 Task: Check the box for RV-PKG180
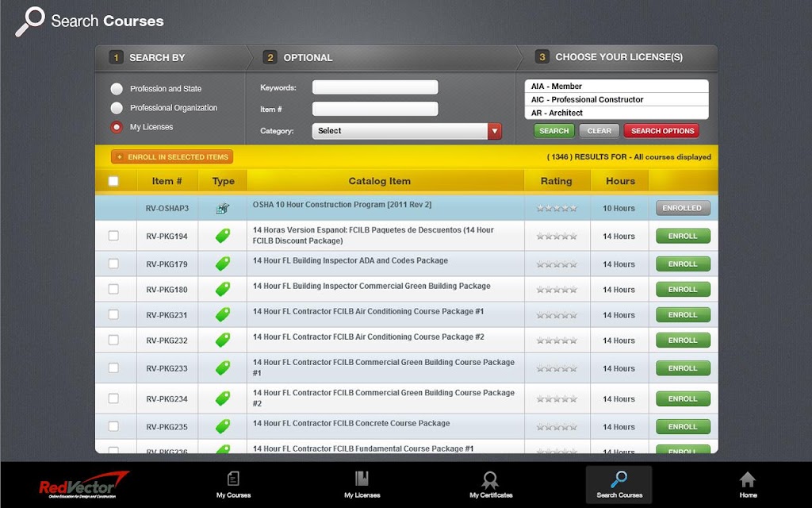tap(113, 289)
